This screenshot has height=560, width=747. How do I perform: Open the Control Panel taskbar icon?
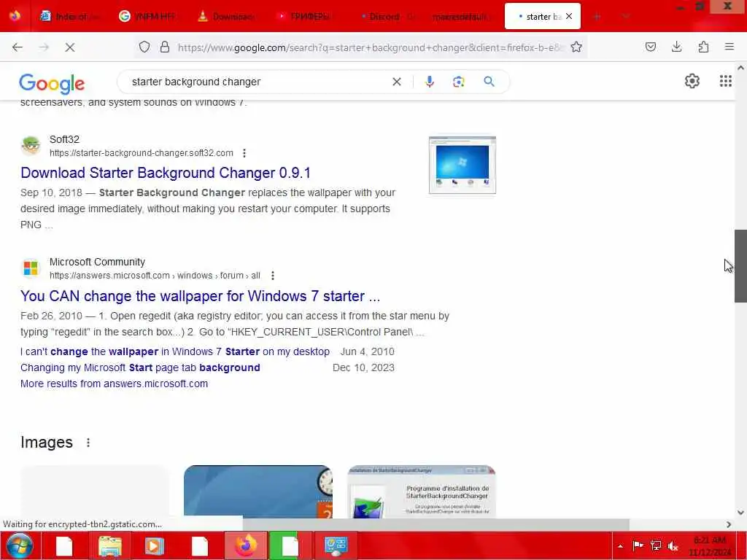coord(336,546)
